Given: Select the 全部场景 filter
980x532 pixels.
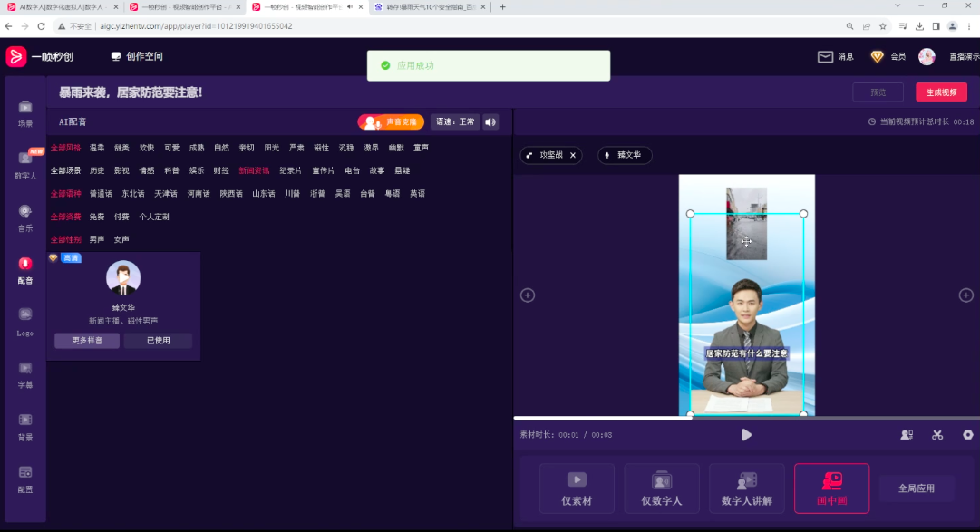Looking at the screenshot, I should point(65,170).
